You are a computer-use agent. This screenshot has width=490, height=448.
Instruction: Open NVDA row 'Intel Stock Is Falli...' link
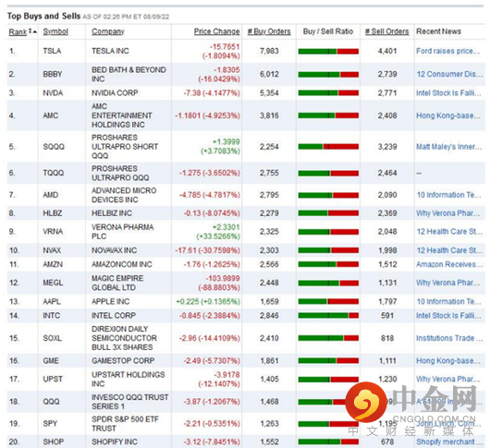448,92
